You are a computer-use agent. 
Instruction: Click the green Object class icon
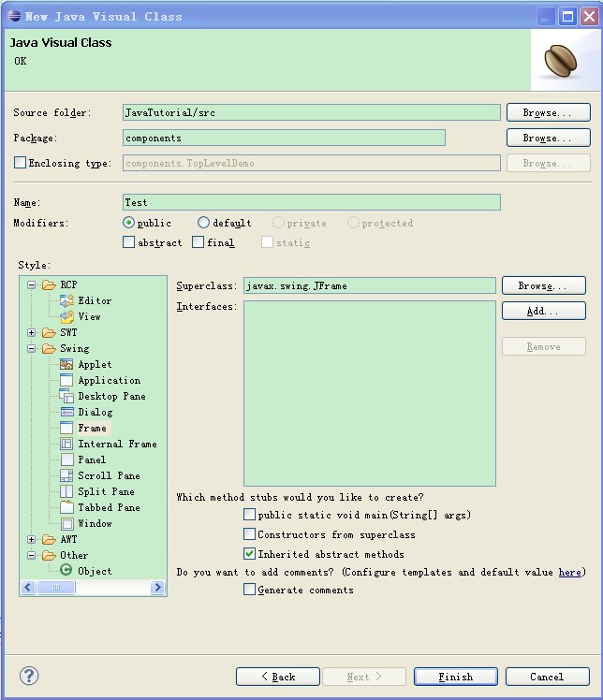pyautogui.click(x=66, y=571)
